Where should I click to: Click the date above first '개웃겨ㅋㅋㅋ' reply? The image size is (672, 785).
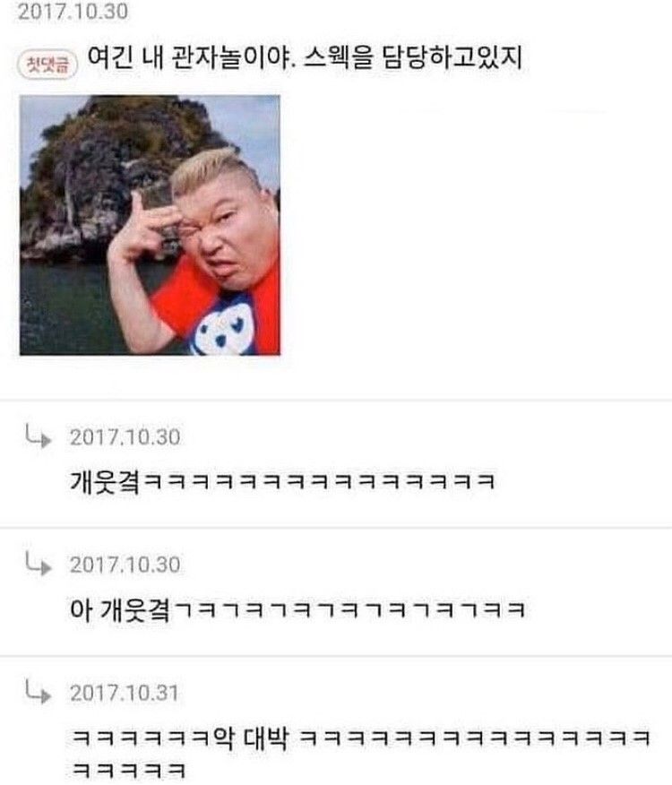coord(125,437)
